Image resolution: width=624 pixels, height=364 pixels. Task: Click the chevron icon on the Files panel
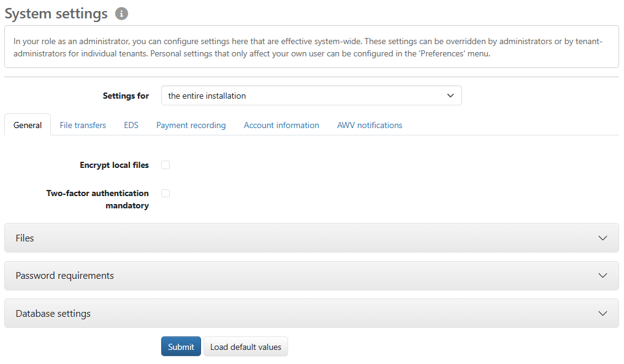[x=603, y=238]
